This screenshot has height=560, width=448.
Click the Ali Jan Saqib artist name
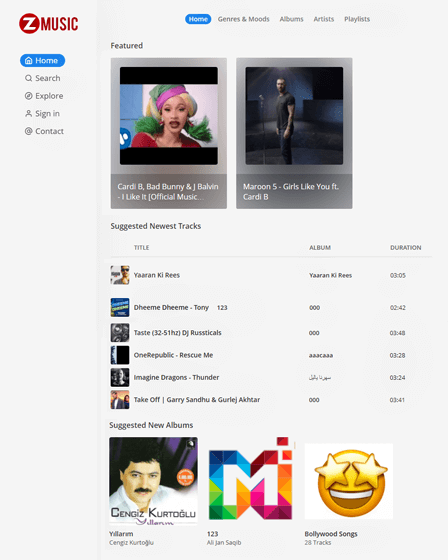(x=224, y=542)
